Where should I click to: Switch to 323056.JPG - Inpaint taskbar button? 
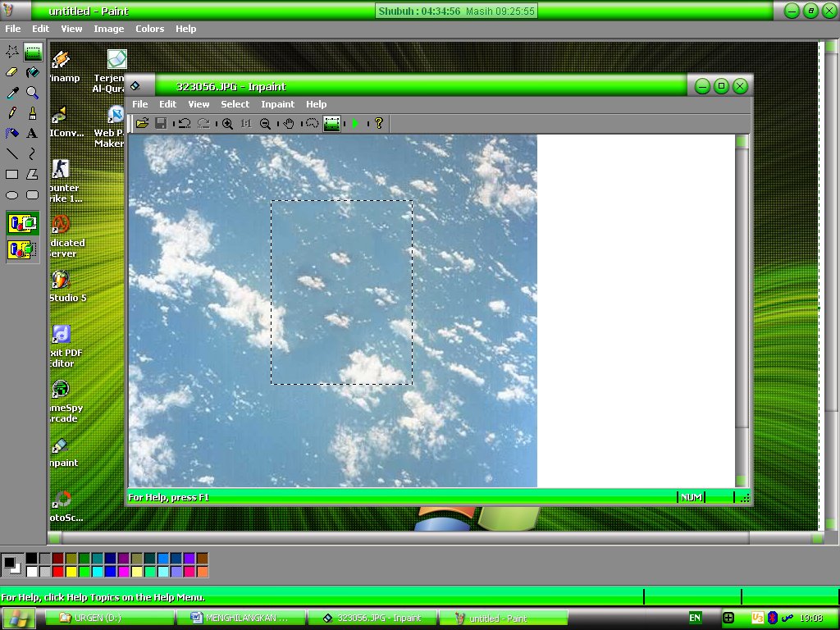373,619
